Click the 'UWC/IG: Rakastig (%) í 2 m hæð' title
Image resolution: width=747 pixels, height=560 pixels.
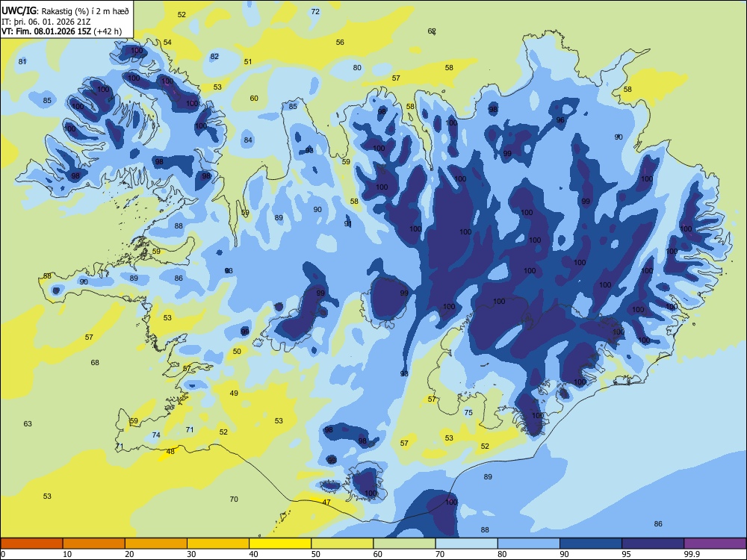tap(65, 10)
